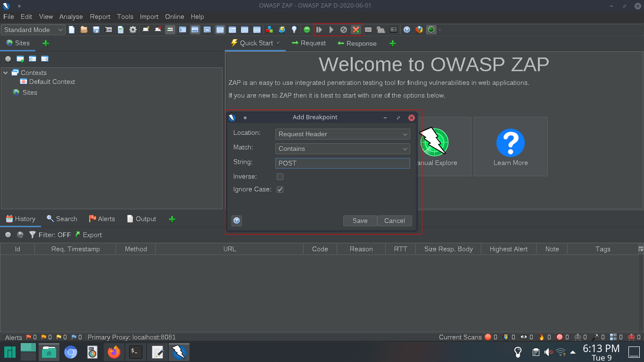Image resolution: width=644 pixels, height=362 pixels.
Task: Add a tab with plus next to Output
Action: 172,219
